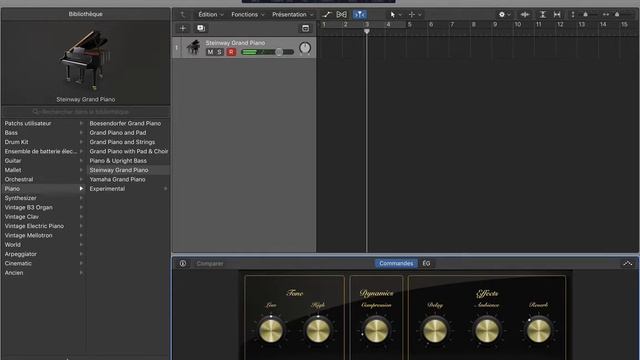Click bar 8 in the timeline ruler
This screenshot has width=640, height=360.
coord(473,24)
